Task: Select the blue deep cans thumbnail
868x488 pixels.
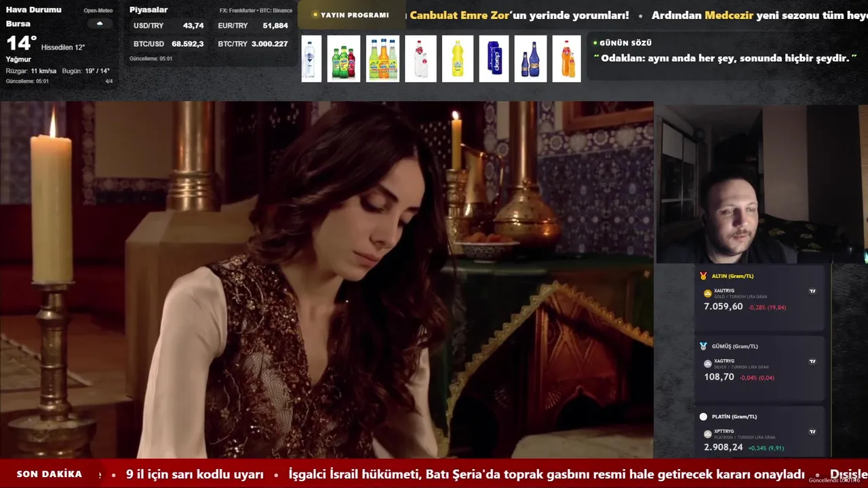Action: [494, 59]
